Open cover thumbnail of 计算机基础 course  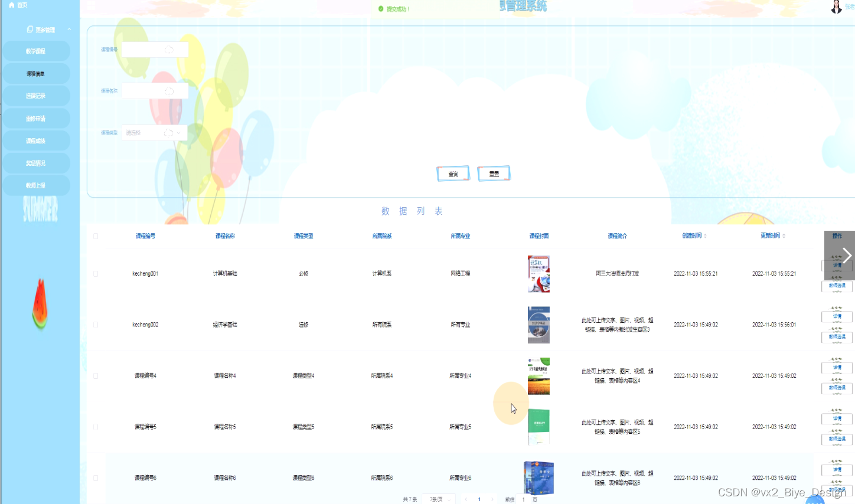pos(539,274)
